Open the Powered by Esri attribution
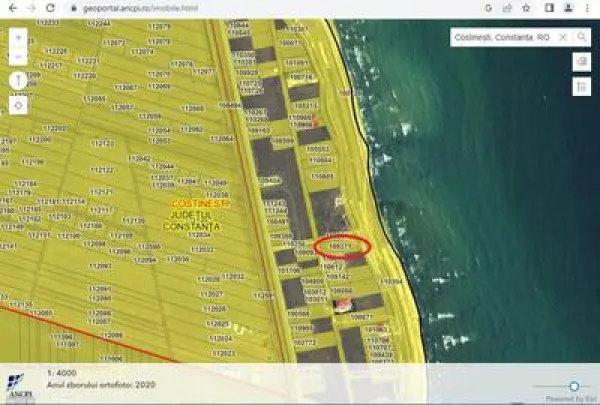 coord(572,399)
